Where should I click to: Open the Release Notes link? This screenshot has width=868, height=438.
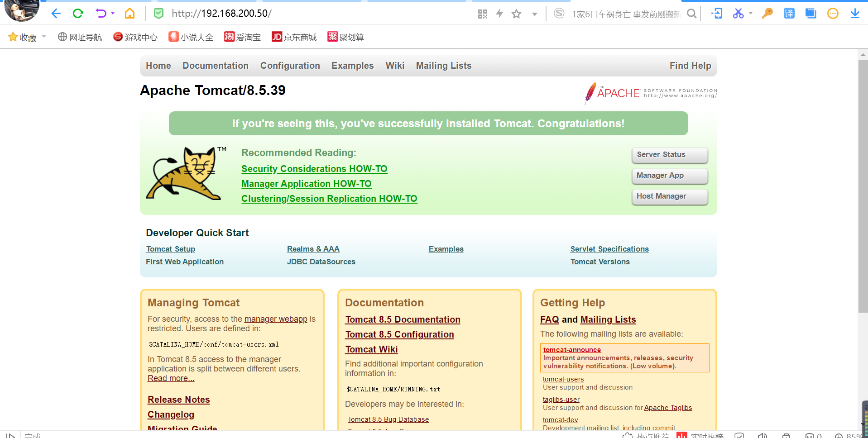tap(179, 400)
